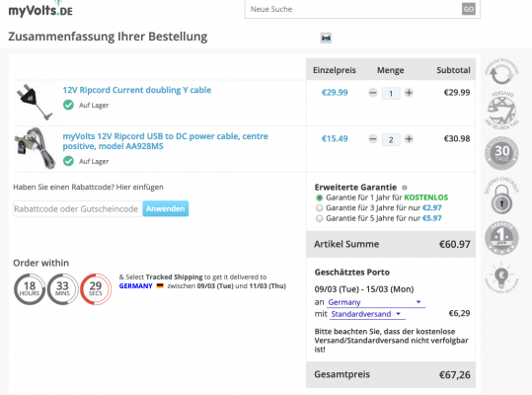Decrease quantity of Y cable with minus icon
Image resolution: width=532 pixels, height=395 pixels.
372,93
